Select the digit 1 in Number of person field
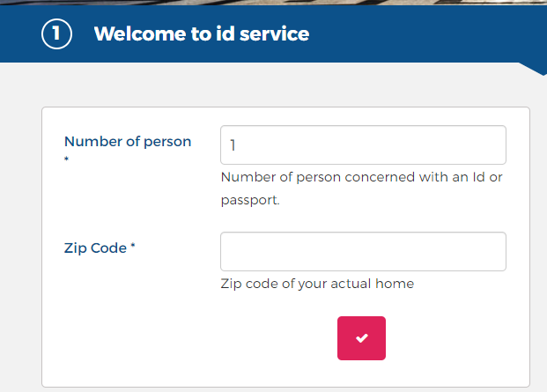Image resolution: width=547 pixels, height=392 pixels. coord(233,145)
